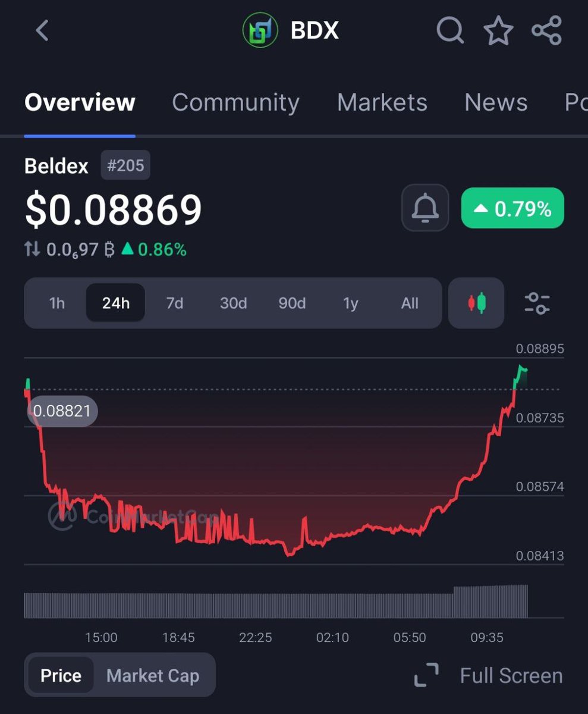Tap the #205 rank badge
Screen dimensions: 588x714
click(125, 165)
